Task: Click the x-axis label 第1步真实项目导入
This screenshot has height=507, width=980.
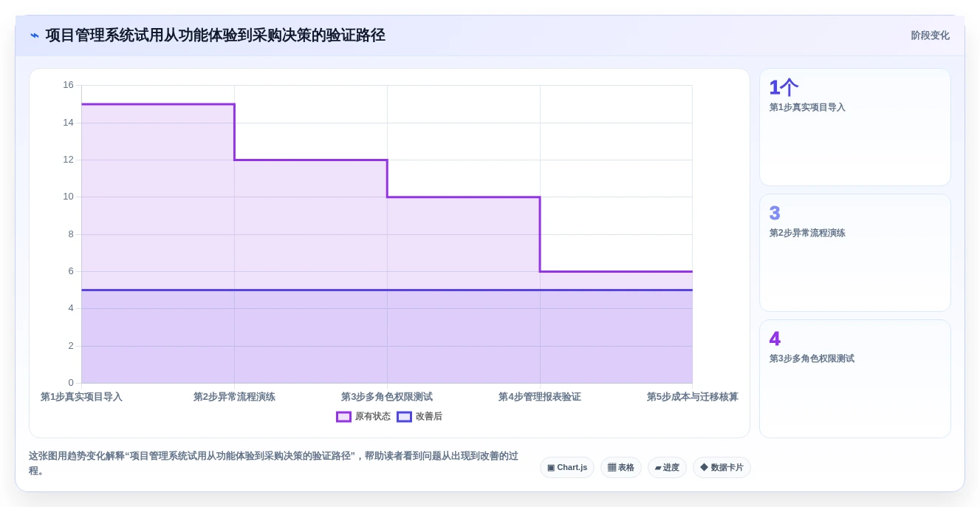Action: point(81,397)
